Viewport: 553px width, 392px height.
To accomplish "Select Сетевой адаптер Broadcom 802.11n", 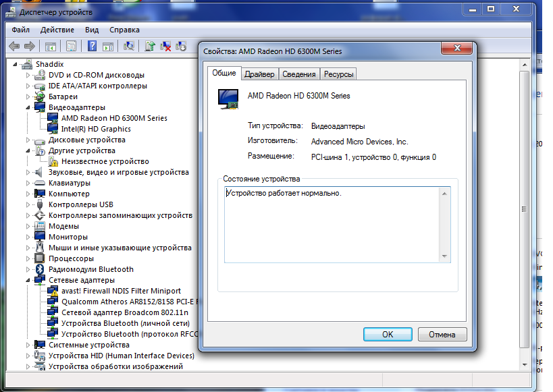I will [x=125, y=312].
